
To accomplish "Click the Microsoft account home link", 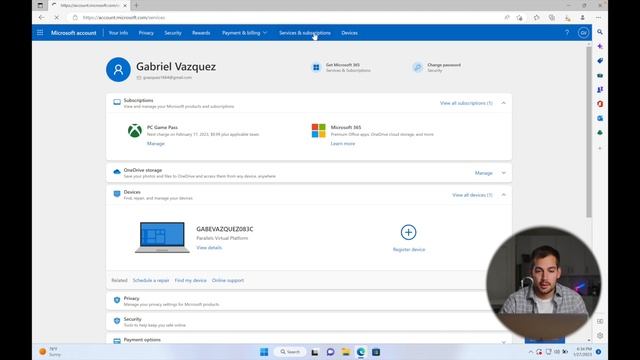I will point(73,33).
